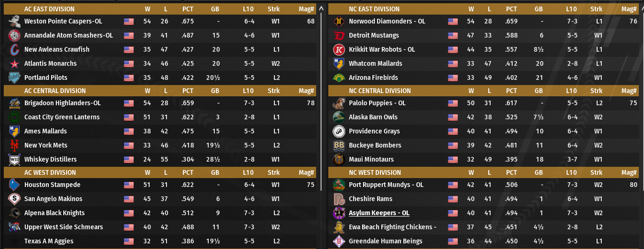The width and height of the screenshot is (644, 249).
Task: Click the flag next to Houston Stampede
Action: point(129,185)
